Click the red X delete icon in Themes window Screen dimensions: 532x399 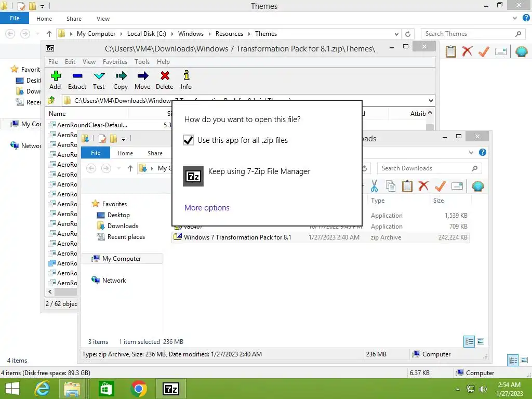pos(467,51)
